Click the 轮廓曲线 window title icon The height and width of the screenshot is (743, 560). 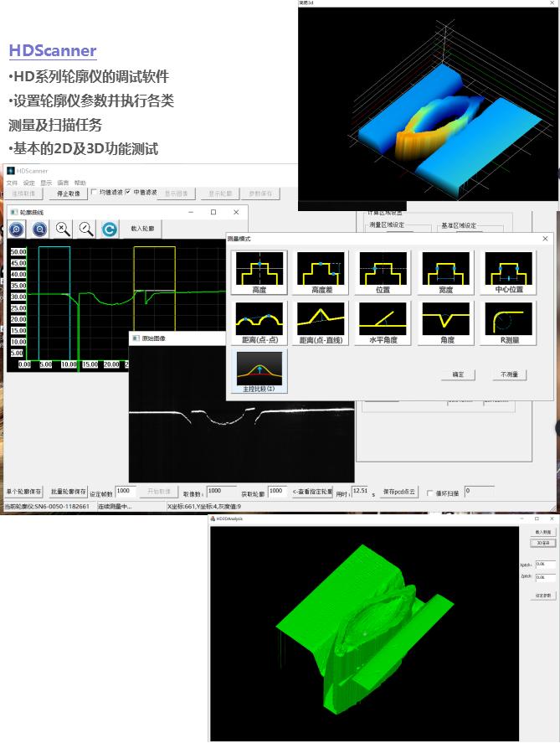click(14, 212)
